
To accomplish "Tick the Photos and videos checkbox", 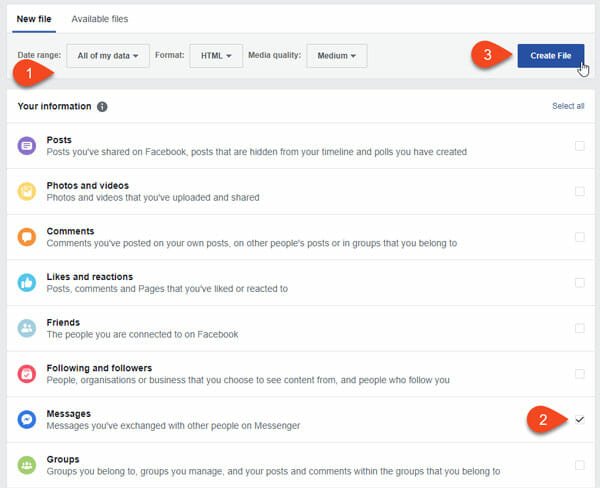I will tap(579, 191).
